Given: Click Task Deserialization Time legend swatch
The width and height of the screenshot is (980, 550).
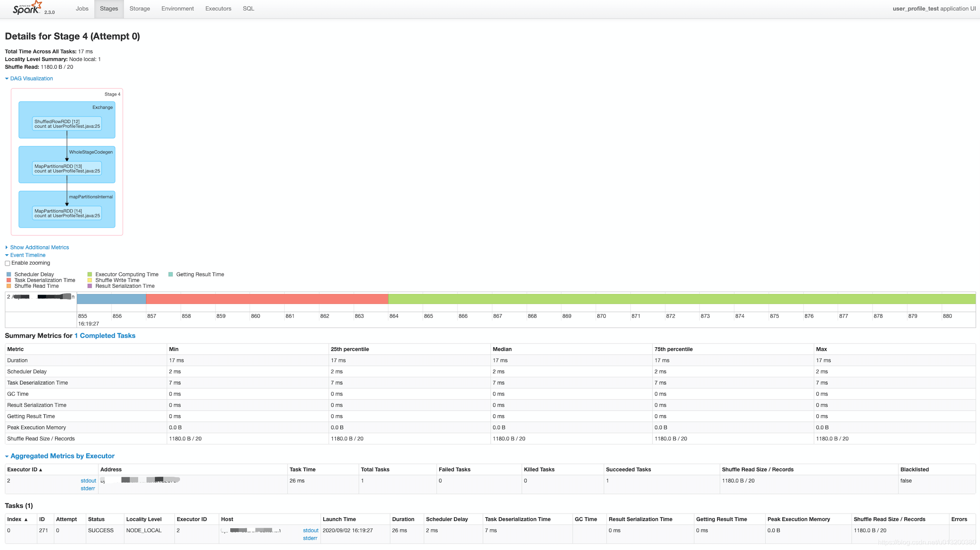Looking at the screenshot, I should 9,280.
